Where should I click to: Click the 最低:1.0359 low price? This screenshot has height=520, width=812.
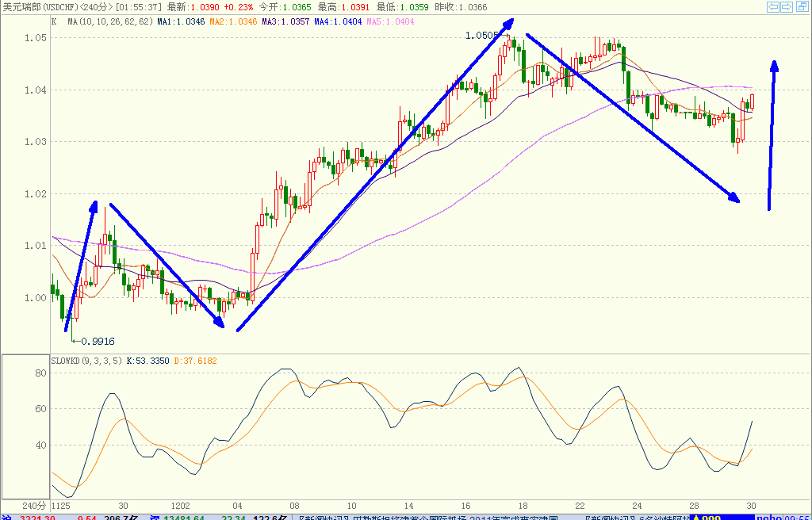[402, 7]
